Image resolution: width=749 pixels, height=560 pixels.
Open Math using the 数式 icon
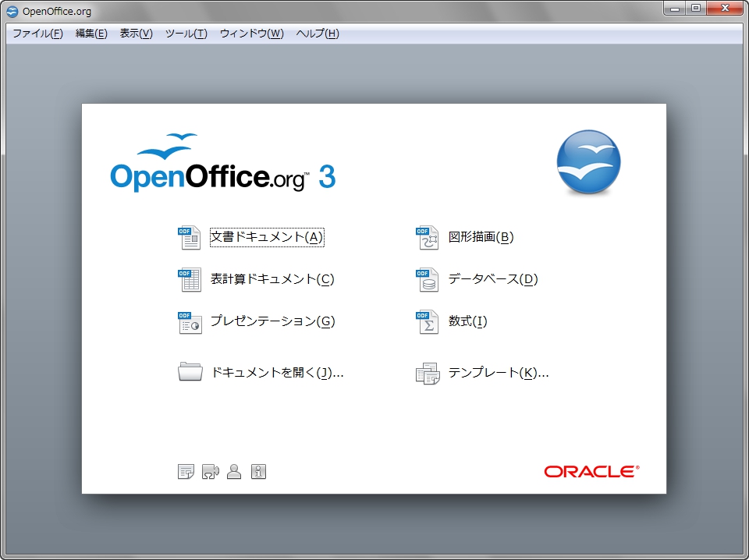(x=428, y=321)
